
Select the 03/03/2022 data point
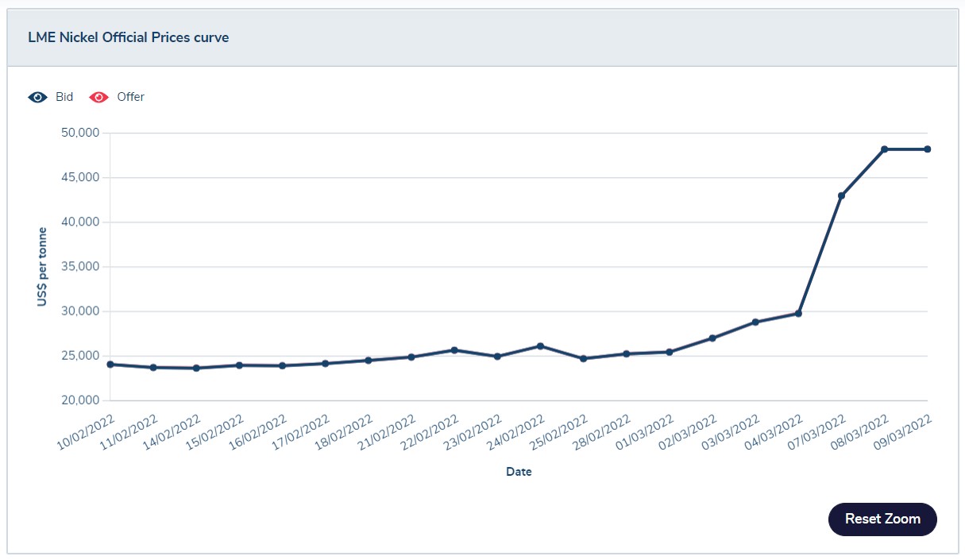[x=755, y=322]
